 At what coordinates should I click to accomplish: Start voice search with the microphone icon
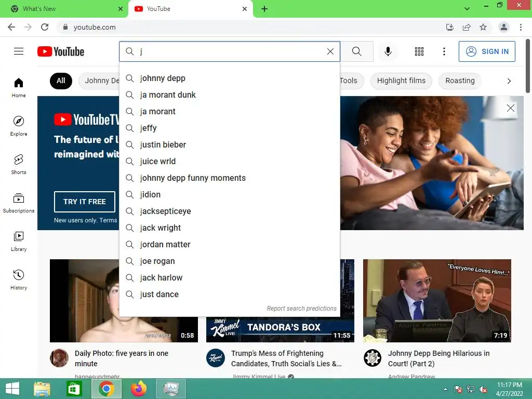tap(388, 51)
